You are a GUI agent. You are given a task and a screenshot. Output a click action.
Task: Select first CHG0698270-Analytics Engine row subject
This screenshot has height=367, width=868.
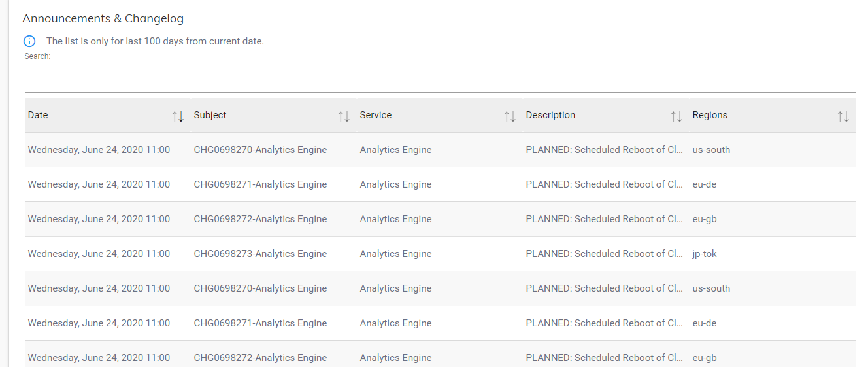pos(260,150)
